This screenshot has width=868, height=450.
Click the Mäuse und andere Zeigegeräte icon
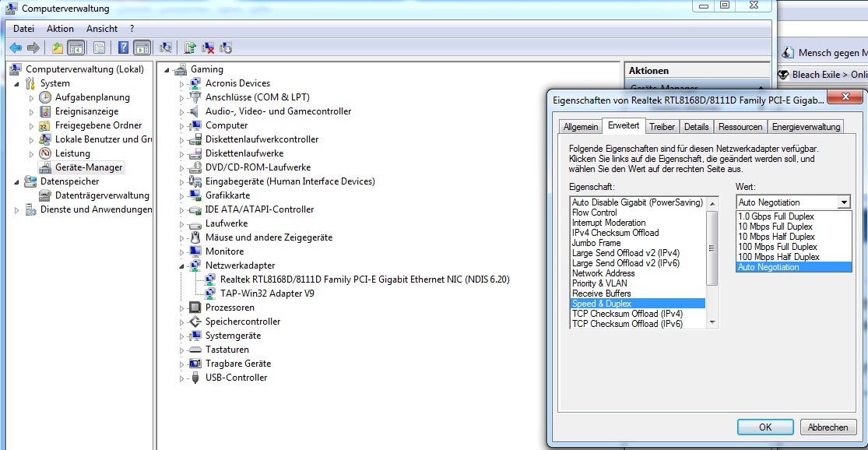click(195, 237)
